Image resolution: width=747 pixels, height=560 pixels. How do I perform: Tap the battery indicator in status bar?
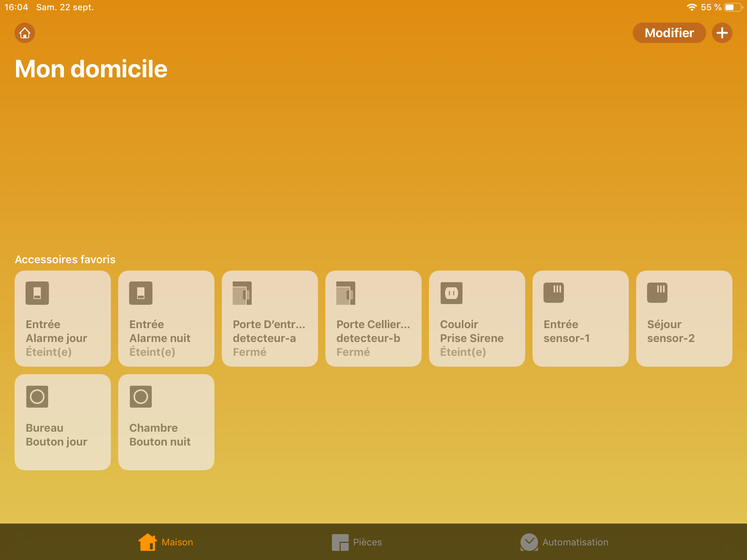(733, 7)
